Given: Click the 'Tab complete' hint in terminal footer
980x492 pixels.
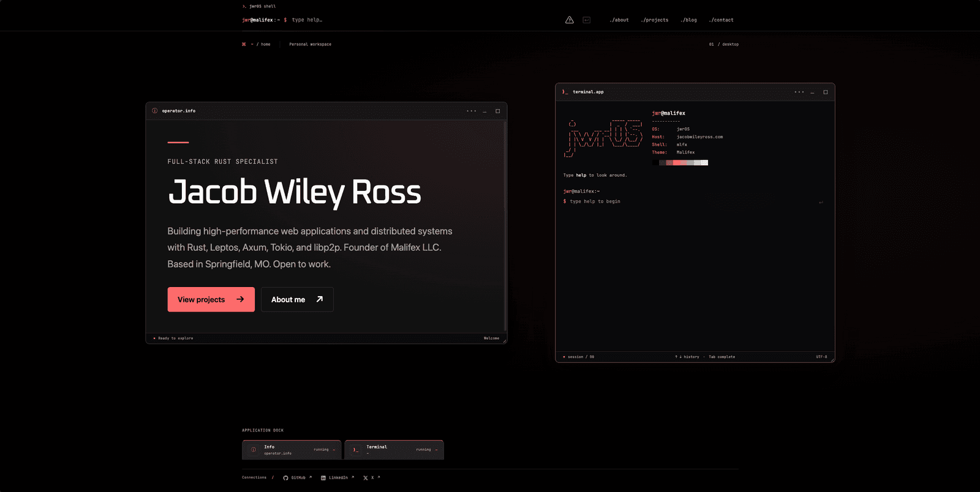Looking at the screenshot, I should [722, 357].
